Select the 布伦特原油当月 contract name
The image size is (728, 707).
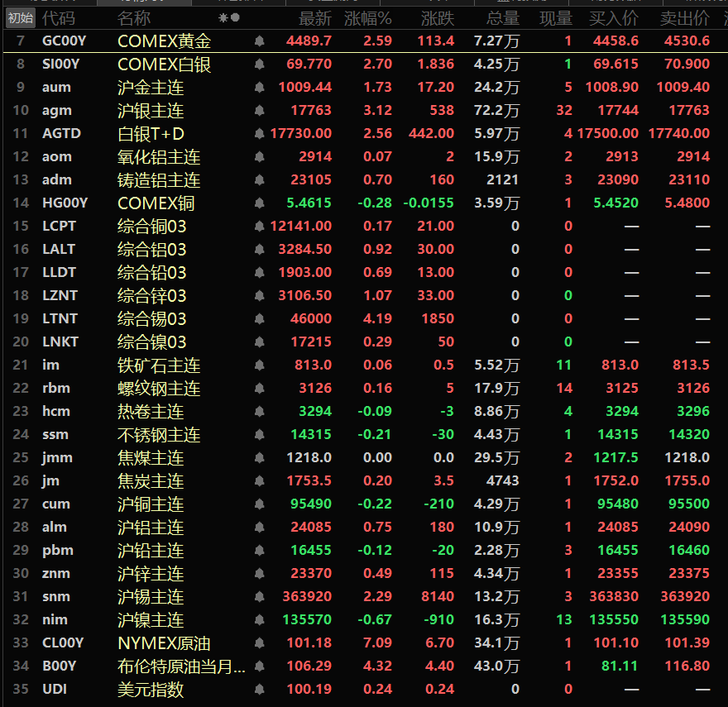coord(181,666)
